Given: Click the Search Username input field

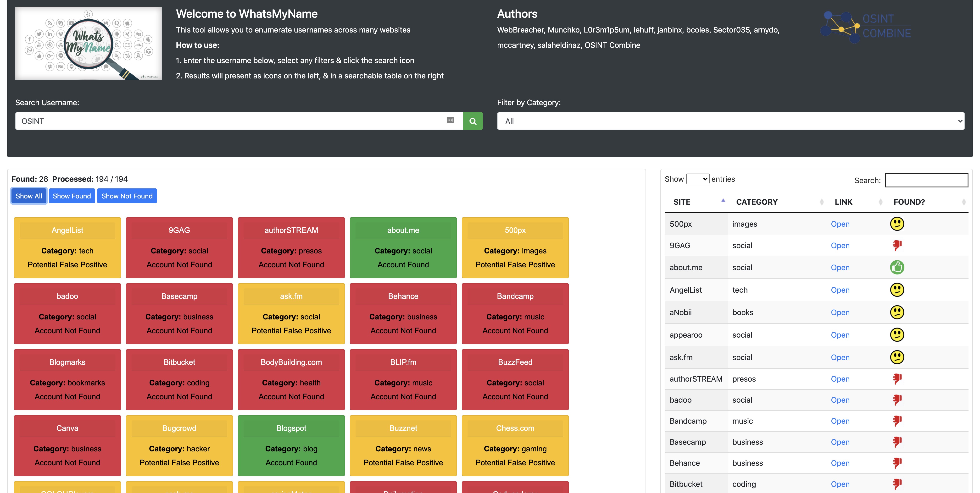Looking at the screenshot, I should (239, 121).
